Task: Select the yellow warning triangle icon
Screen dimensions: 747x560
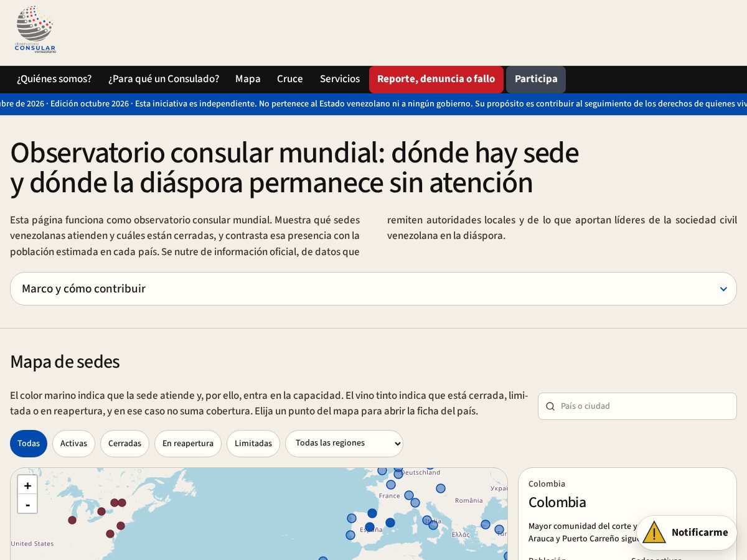Action: tap(654, 533)
